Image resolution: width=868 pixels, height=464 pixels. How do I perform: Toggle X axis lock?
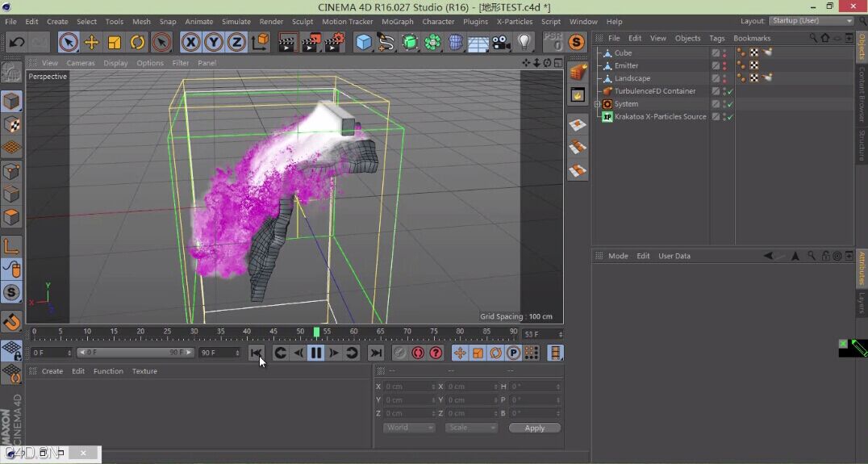pyautogui.click(x=190, y=42)
